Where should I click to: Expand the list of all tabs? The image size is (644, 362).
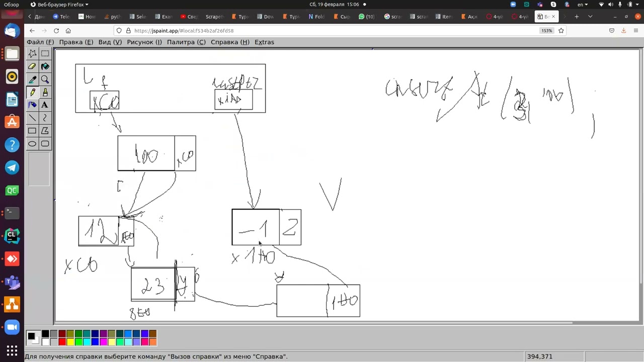(590, 17)
